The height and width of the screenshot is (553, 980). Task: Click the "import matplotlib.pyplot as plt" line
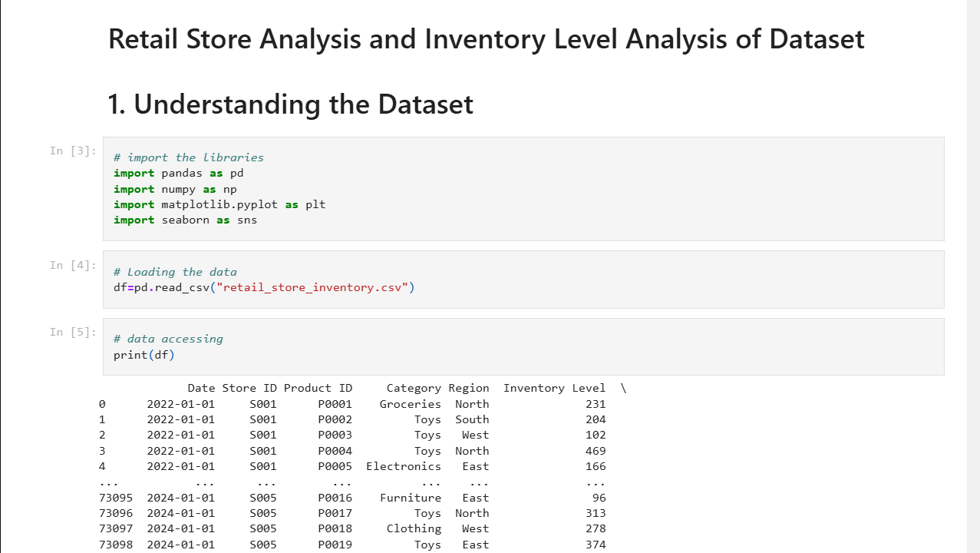tap(219, 204)
